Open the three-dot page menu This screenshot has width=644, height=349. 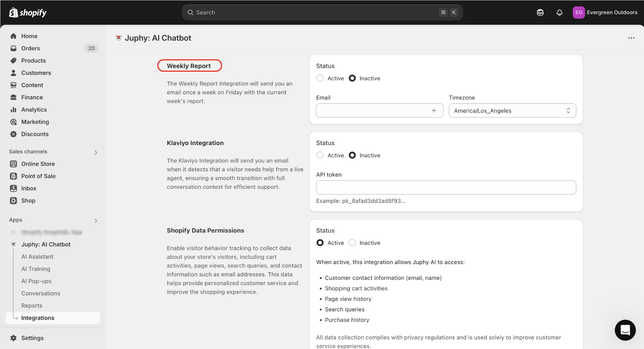tap(631, 38)
